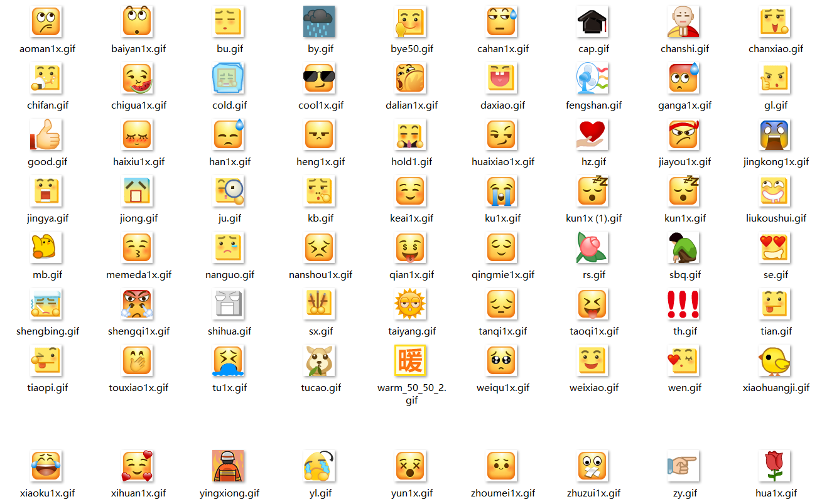Select the firefighter hero icon yingxiong.gif
The width and height of the screenshot is (822, 504).
pyautogui.click(x=228, y=466)
